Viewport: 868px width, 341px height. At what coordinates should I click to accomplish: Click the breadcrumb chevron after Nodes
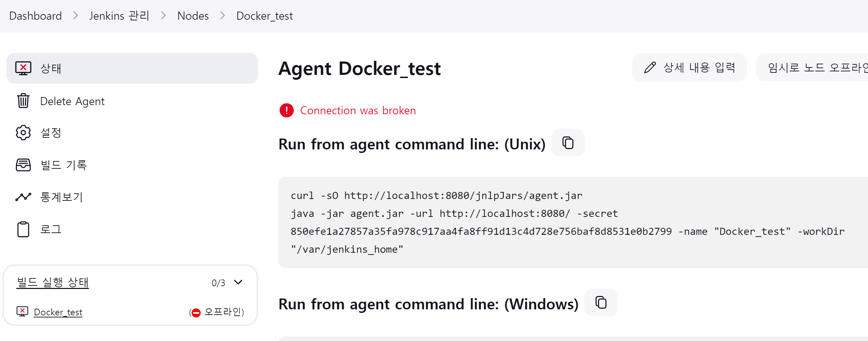point(222,15)
